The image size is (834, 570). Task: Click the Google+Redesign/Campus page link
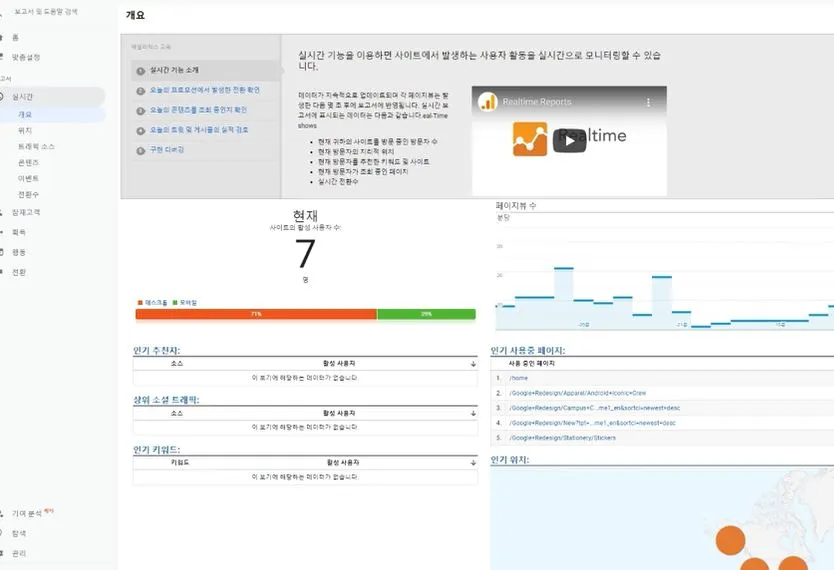coord(595,408)
